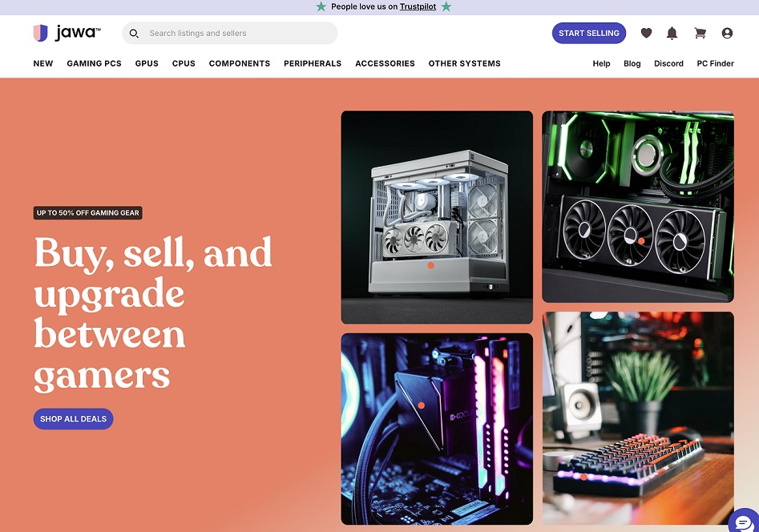The image size is (759, 532).
Task: Click the Start Selling button
Action: [x=588, y=33]
